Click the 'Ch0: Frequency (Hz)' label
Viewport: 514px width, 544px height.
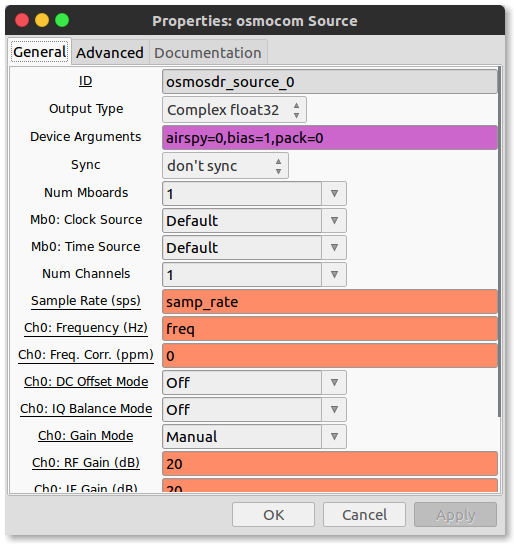[86, 328]
